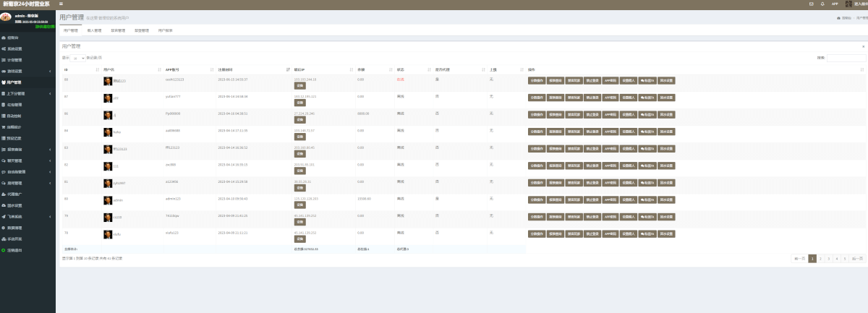This screenshot has height=313, width=868.
Task: Click 分数操作 button for user ID 89
Action: 537,80
